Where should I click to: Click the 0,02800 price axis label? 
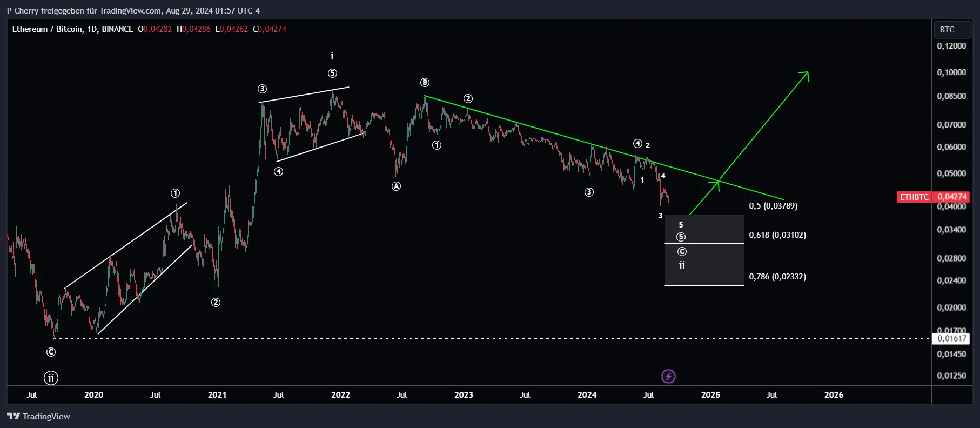click(951, 258)
